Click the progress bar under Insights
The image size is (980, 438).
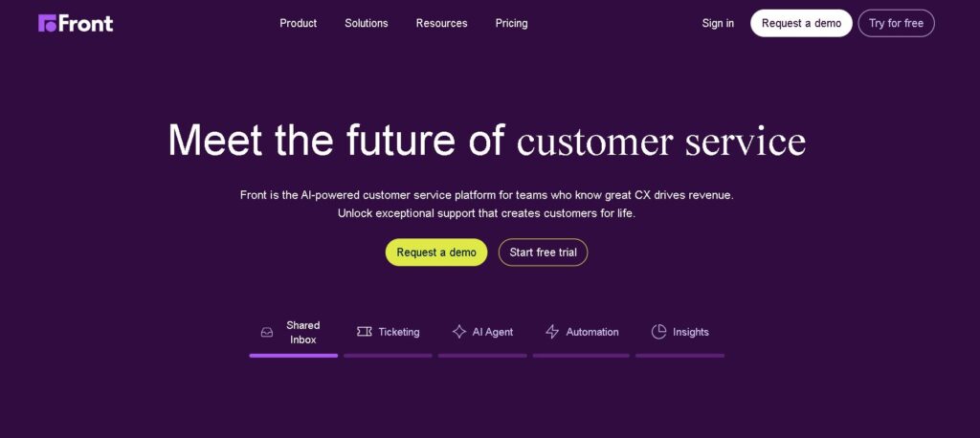tap(680, 356)
